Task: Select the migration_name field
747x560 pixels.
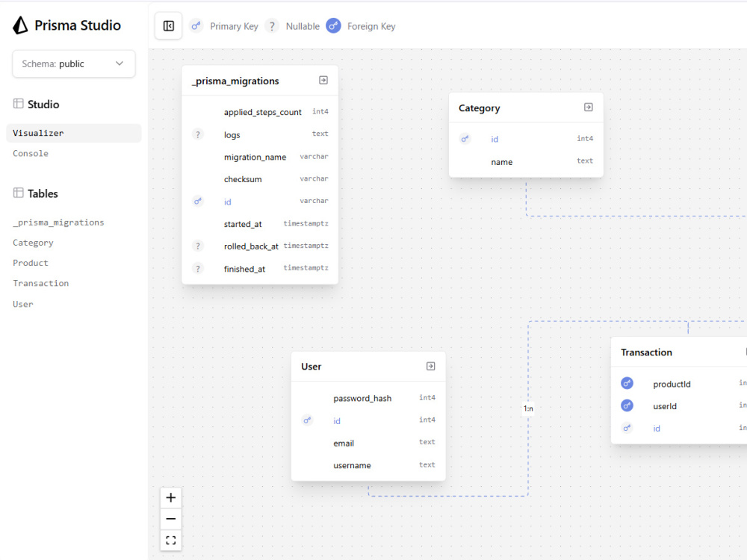Action: [255, 157]
